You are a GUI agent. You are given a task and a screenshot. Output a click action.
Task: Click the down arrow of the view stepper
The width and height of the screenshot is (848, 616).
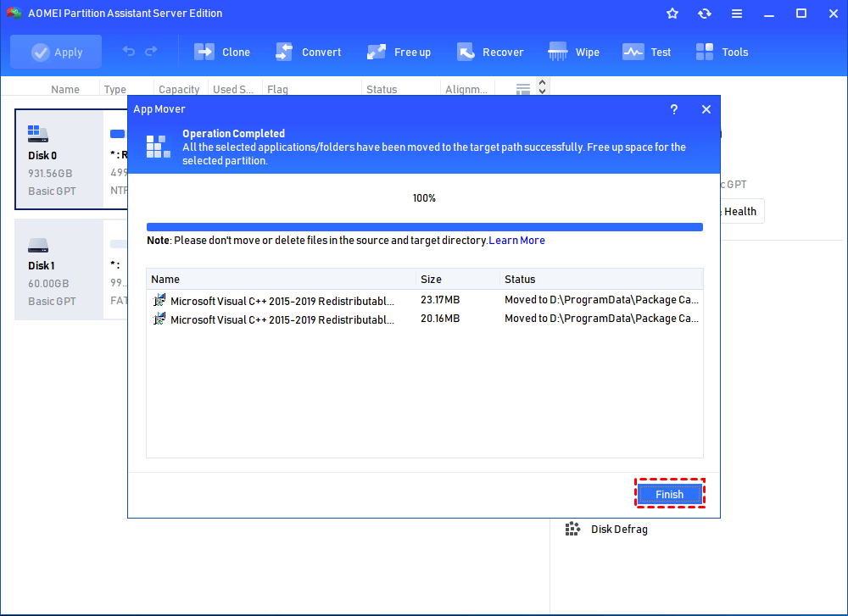point(543,91)
